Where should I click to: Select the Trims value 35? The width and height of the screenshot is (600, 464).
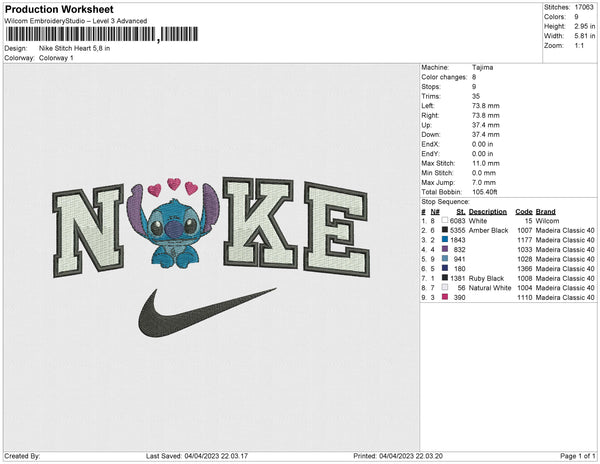pos(476,96)
